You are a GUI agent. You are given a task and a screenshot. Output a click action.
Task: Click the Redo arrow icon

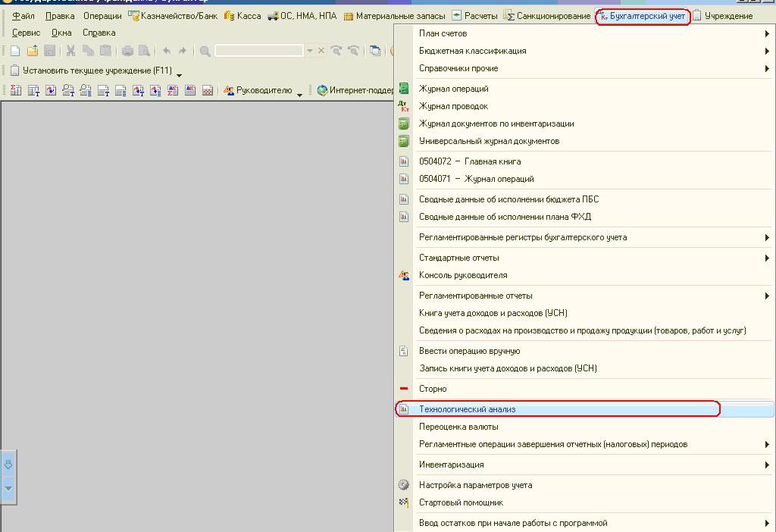[x=183, y=51]
